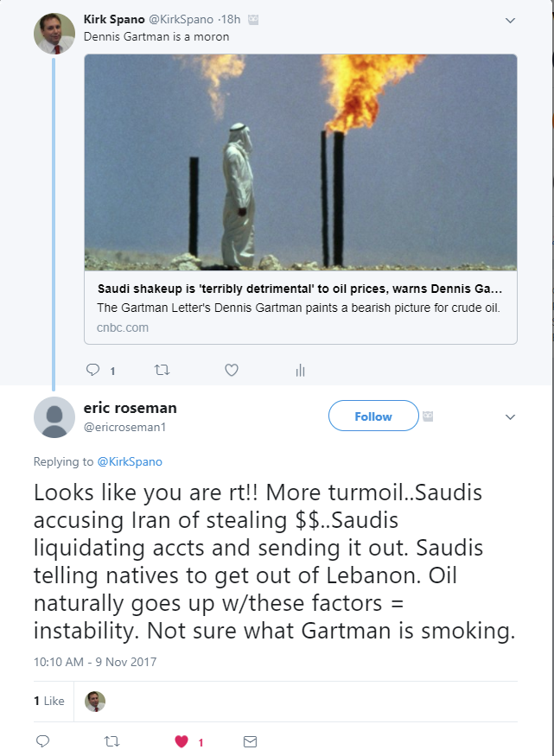Click small icon next to Follow button
The width and height of the screenshot is (554, 756).
point(428,416)
